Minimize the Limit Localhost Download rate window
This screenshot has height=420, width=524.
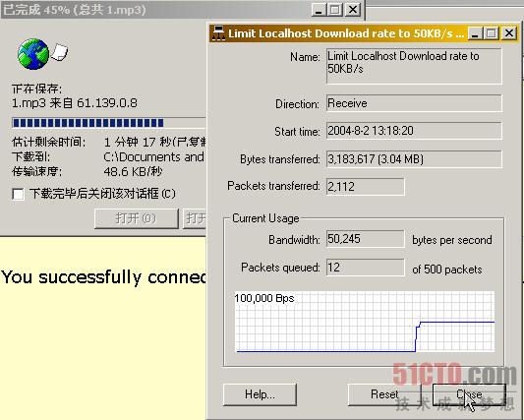tap(475, 33)
